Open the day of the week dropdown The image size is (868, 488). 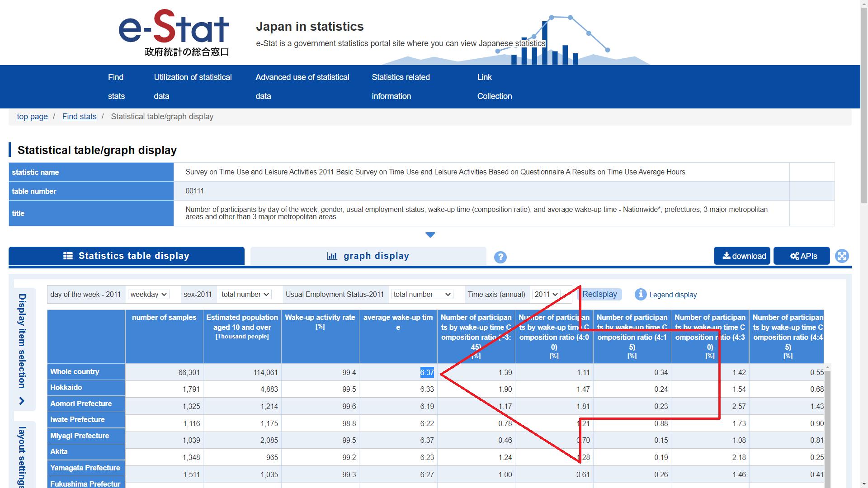coord(148,295)
